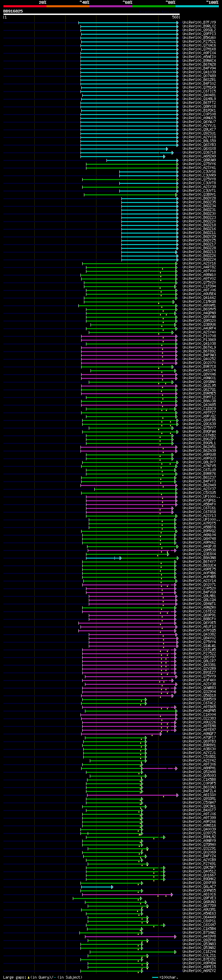Select the UniRef100_Q07489 label
Screen dimensions: 222x980
[x=199, y=76]
